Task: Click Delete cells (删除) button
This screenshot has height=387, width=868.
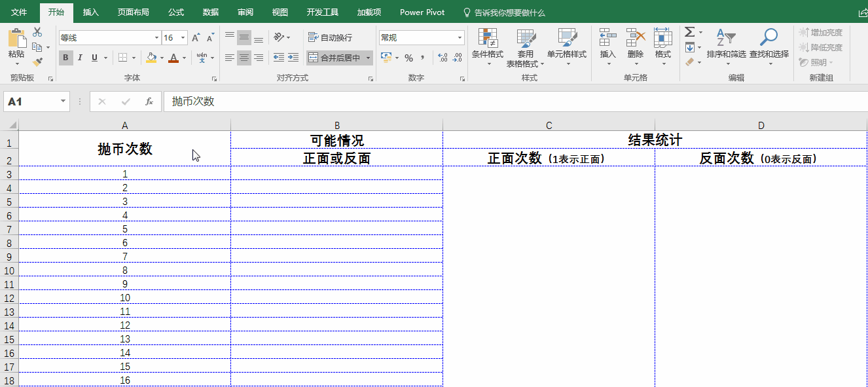Action: [x=636, y=46]
